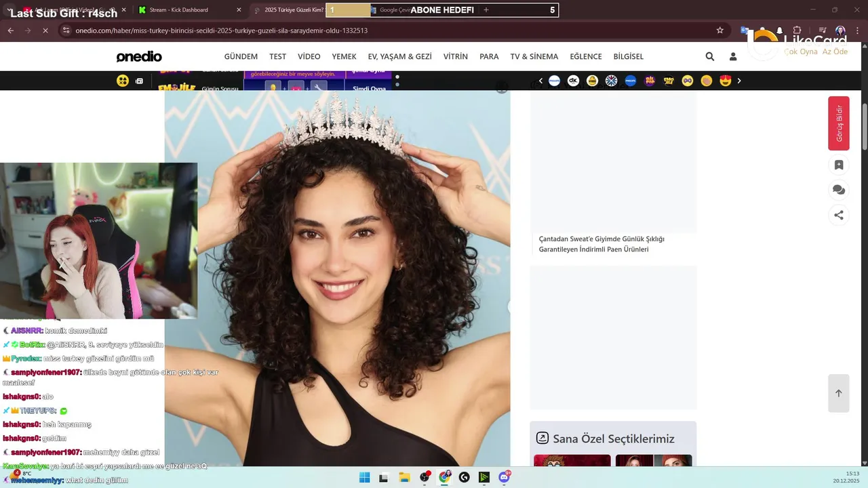Click the heart-eyes emoji sponsor icon
868x488 pixels.
pyautogui.click(x=726, y=81)
